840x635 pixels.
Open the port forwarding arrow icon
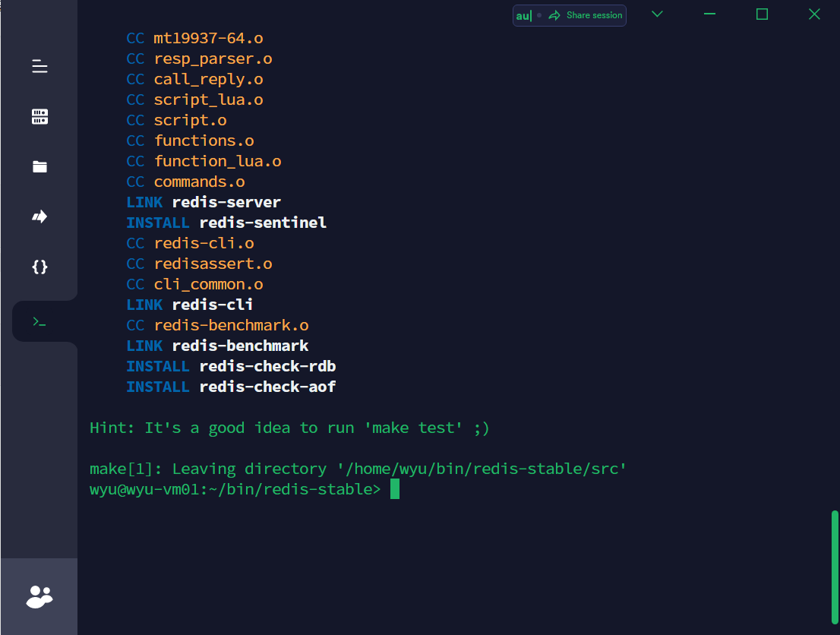[x=39, y=216]
